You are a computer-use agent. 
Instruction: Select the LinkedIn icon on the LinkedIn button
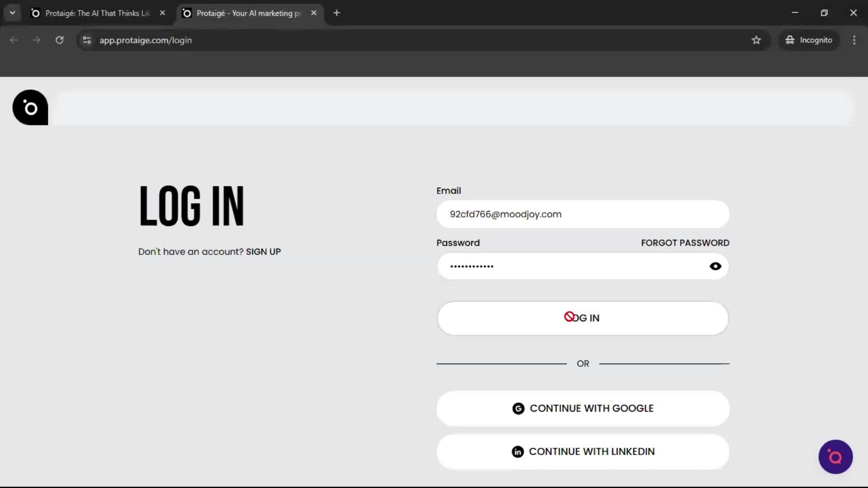tap(517, 451)
